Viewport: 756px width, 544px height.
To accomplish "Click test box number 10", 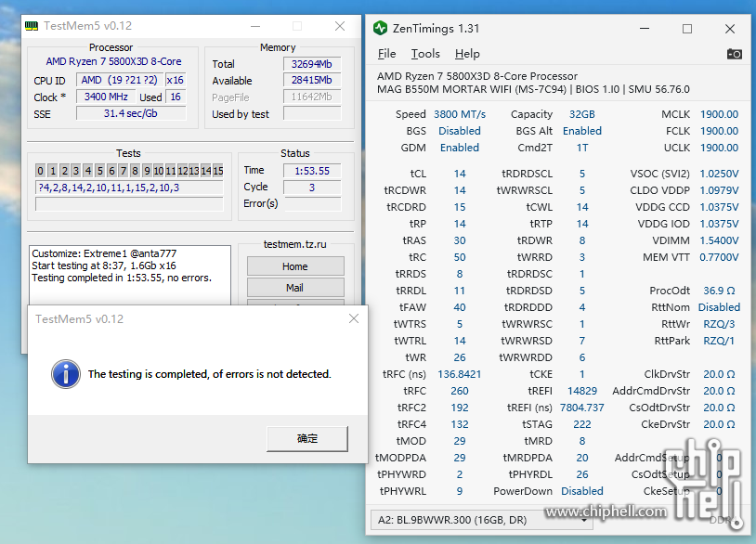I will tap(159, 171).
